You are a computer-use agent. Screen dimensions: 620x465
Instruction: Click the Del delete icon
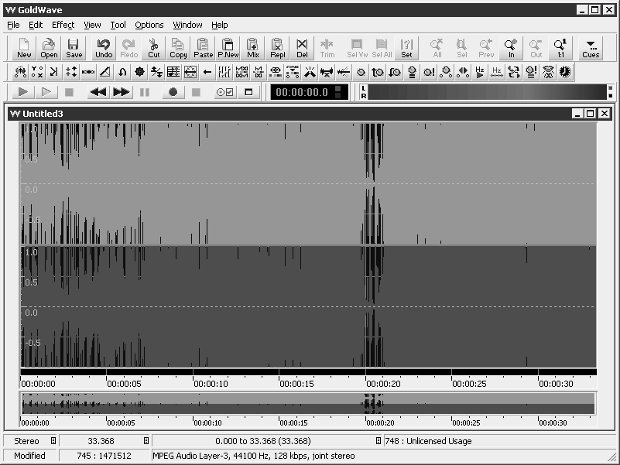pos(302,48)
